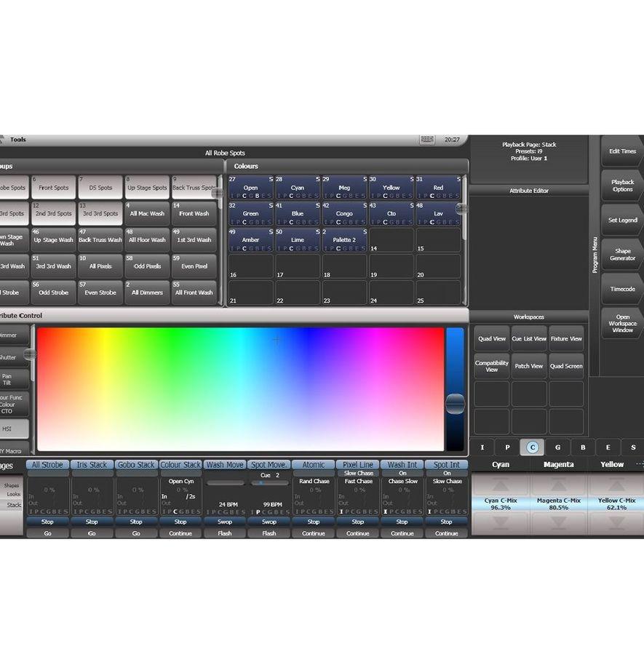Choose Set Legend from the menu
This screenshot has height=657, width=644.
622,220
